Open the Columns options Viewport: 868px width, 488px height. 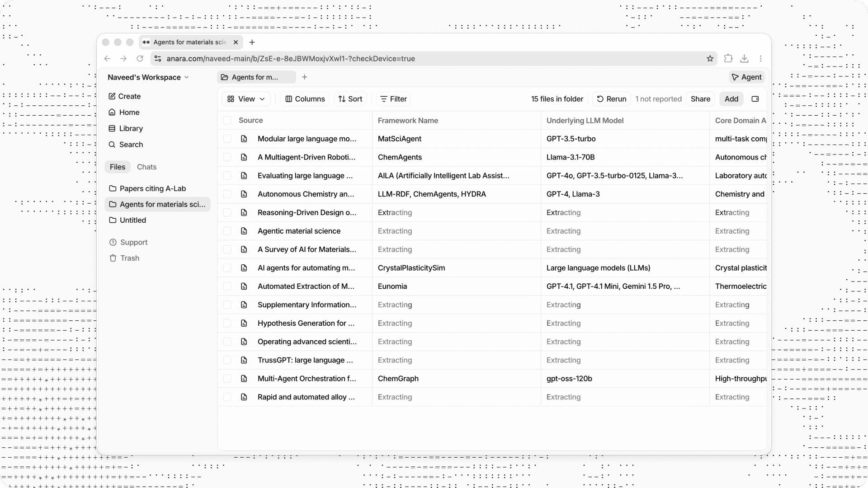305,99
